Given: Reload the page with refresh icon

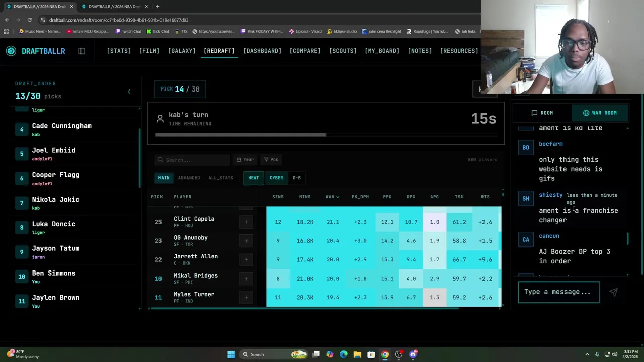Looking at the screenshot, I should 29,20.
